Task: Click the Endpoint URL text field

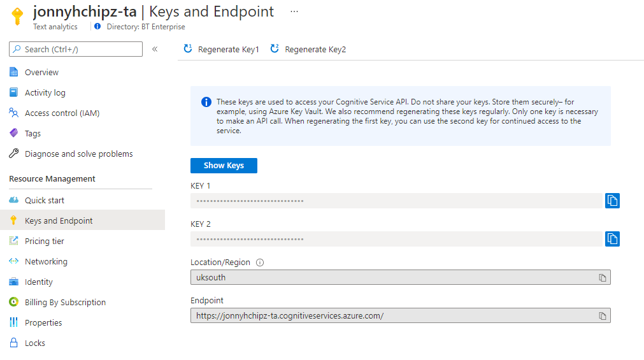Action: (x=392, y=316)
